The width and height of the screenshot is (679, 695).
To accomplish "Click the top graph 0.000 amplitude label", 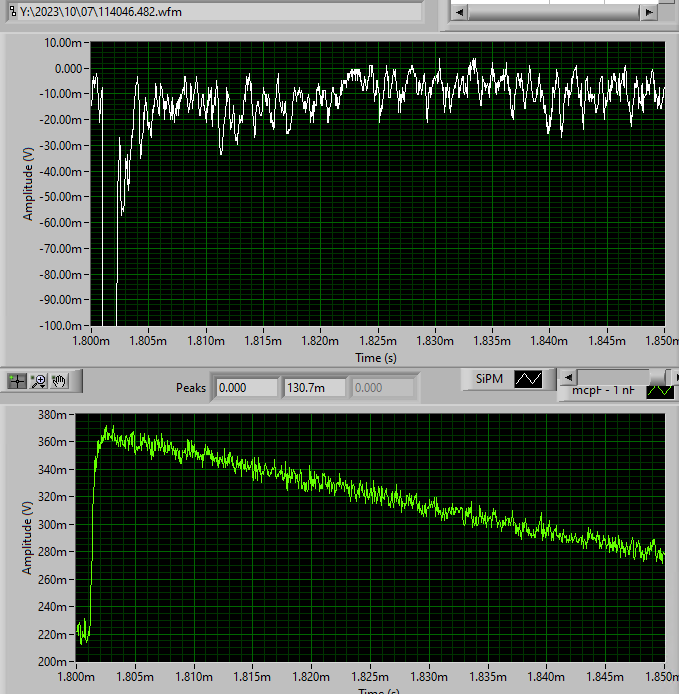I will [68, 69].
